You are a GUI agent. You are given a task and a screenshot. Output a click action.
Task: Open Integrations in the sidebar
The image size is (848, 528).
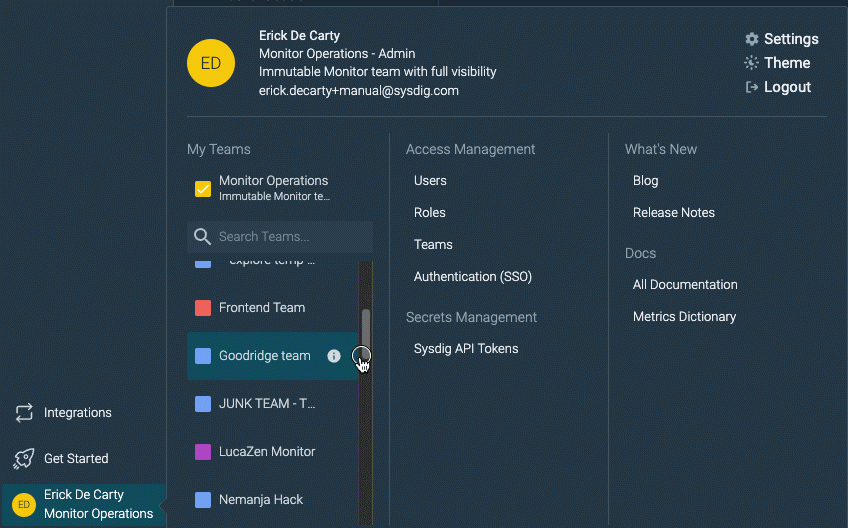click(x=77, y=413)
